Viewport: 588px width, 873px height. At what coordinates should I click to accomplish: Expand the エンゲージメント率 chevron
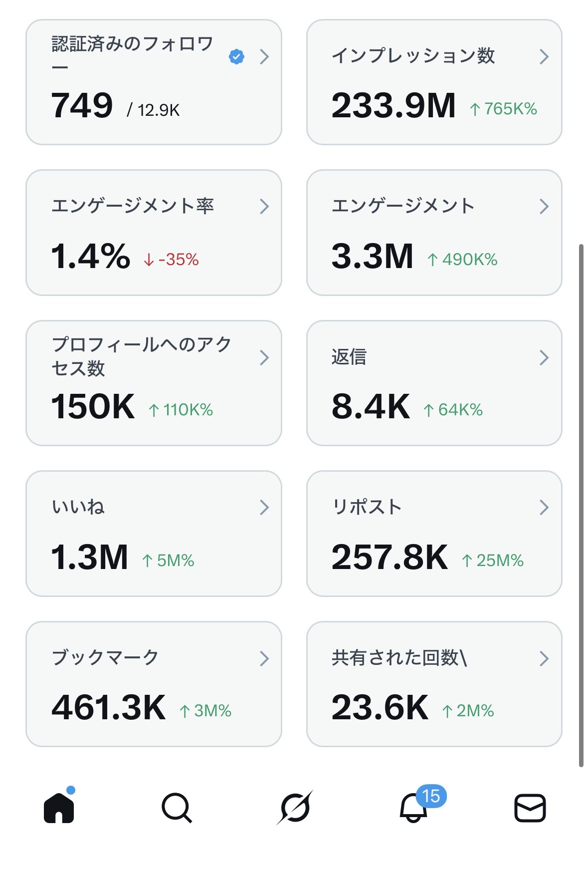(x=264, y=206)
